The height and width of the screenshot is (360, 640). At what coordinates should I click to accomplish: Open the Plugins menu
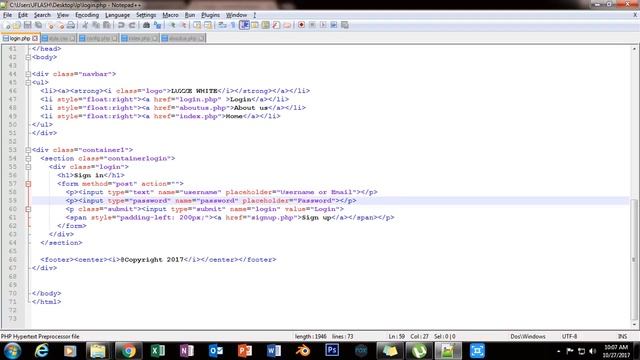tap(210, 15)
